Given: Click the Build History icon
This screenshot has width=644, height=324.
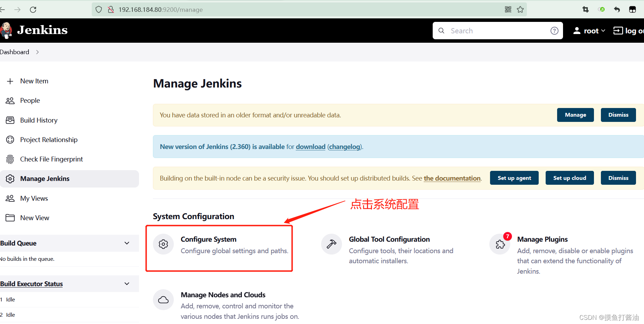Looking at the screenshot, I should click(10, 120).
